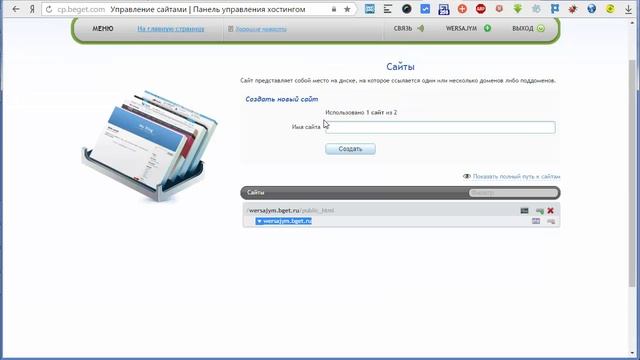Screen dimensions: 640x360
Task: Click the padlock secure-connection icon
Action: click(x=334, y=9)
